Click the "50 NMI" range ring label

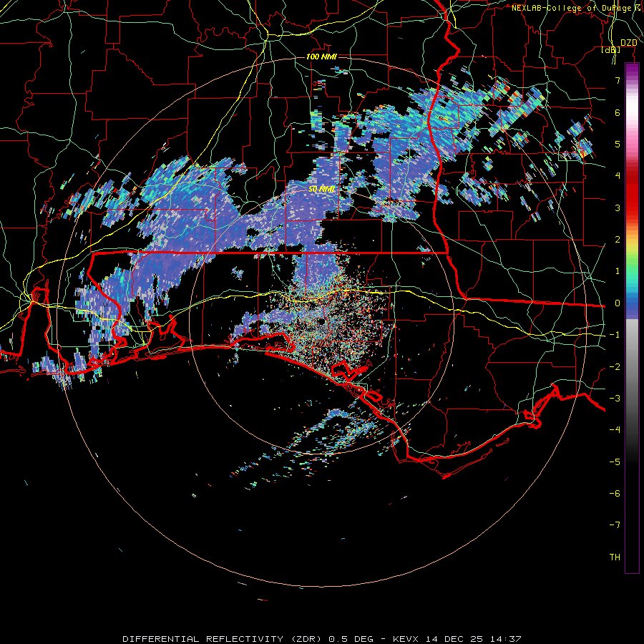321,190
